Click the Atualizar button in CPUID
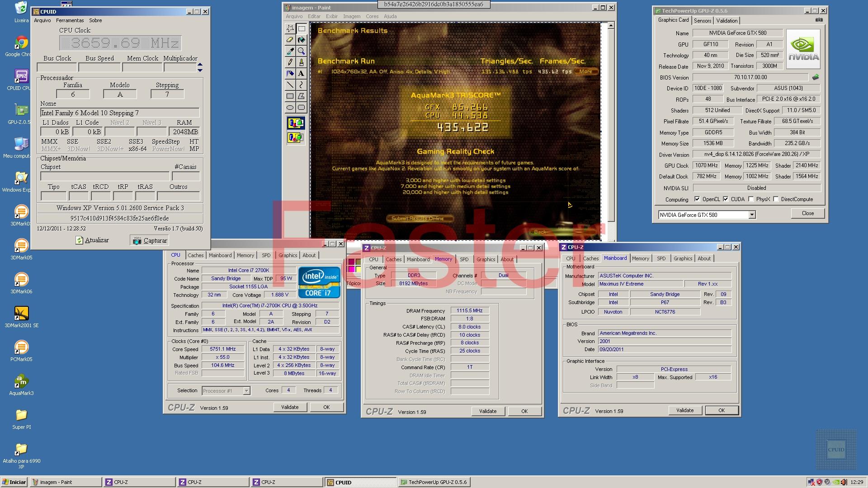Image resolution: width=868 pixels, height=488 pixels. (92, 240)
